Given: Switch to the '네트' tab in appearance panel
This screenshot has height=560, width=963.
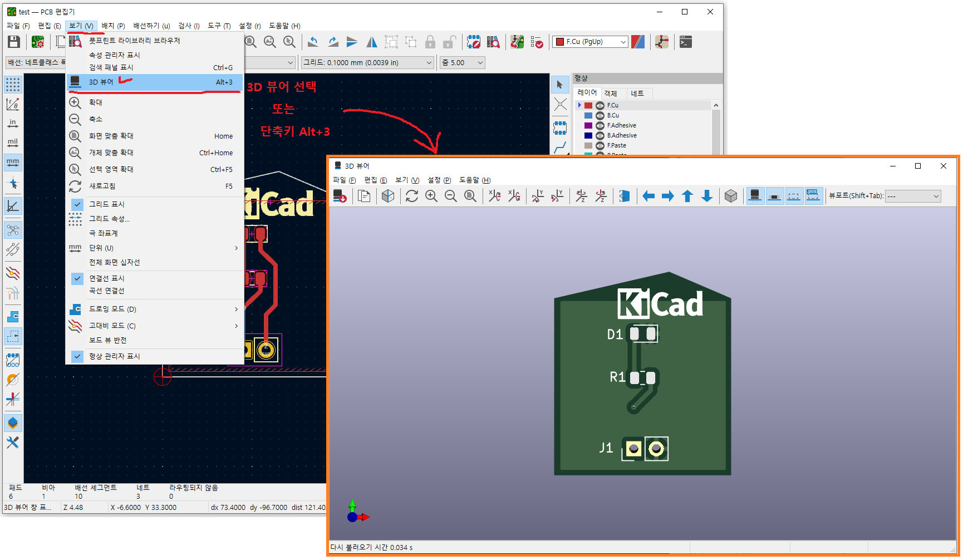Looking at the screenshot, I should click(638, 94).
